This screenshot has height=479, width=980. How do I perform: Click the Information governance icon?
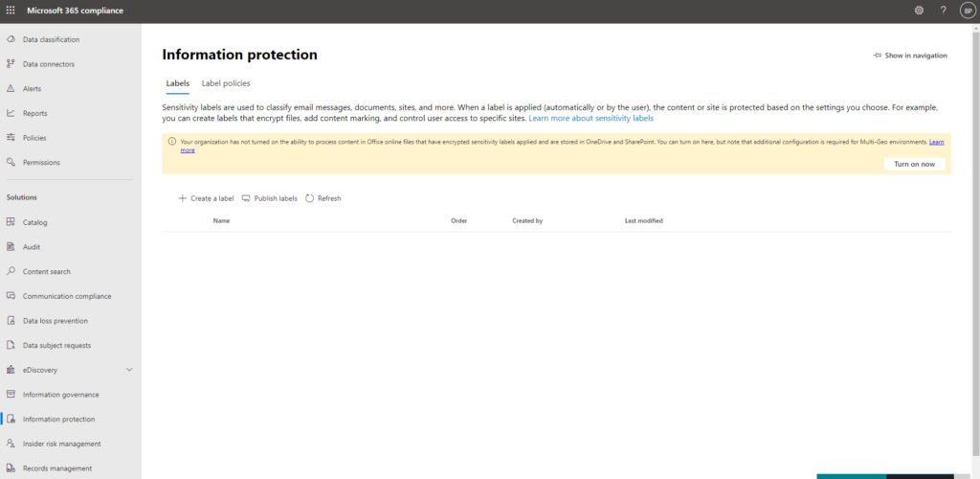pos(10,395)
